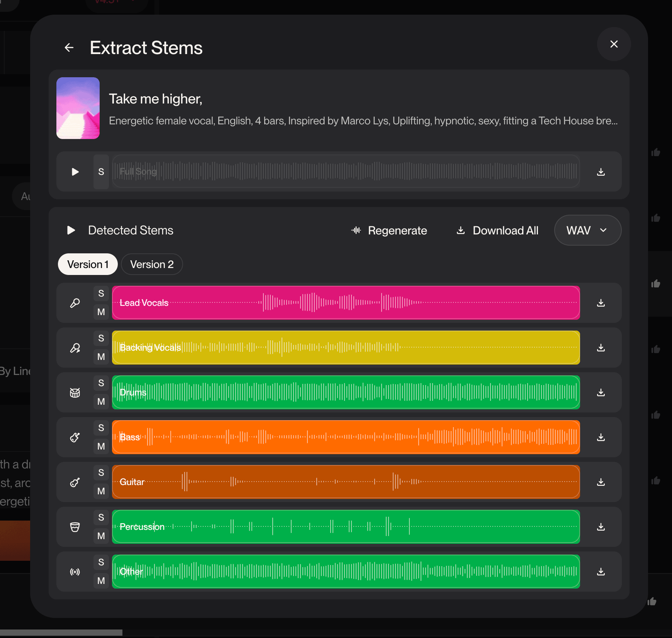Screen dimensions: 672x638
Task: Play the Detected Stems
Action: point(71,230)
